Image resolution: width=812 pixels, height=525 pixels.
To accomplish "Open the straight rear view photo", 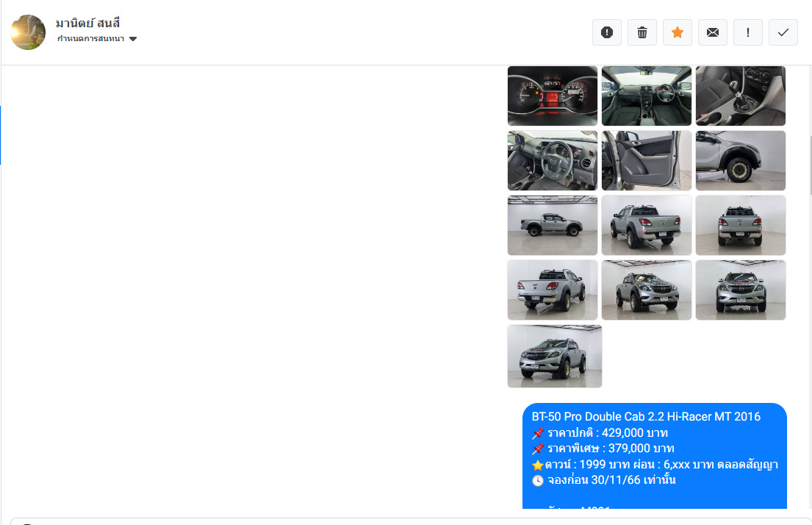I will coord(741,226).
